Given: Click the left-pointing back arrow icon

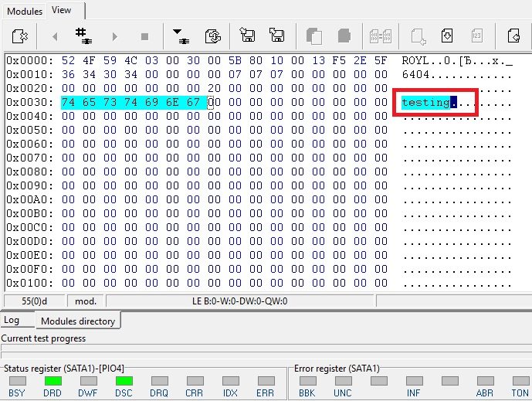Looking at the screenshot, I should pyautogui.click(x=55, y=36).
